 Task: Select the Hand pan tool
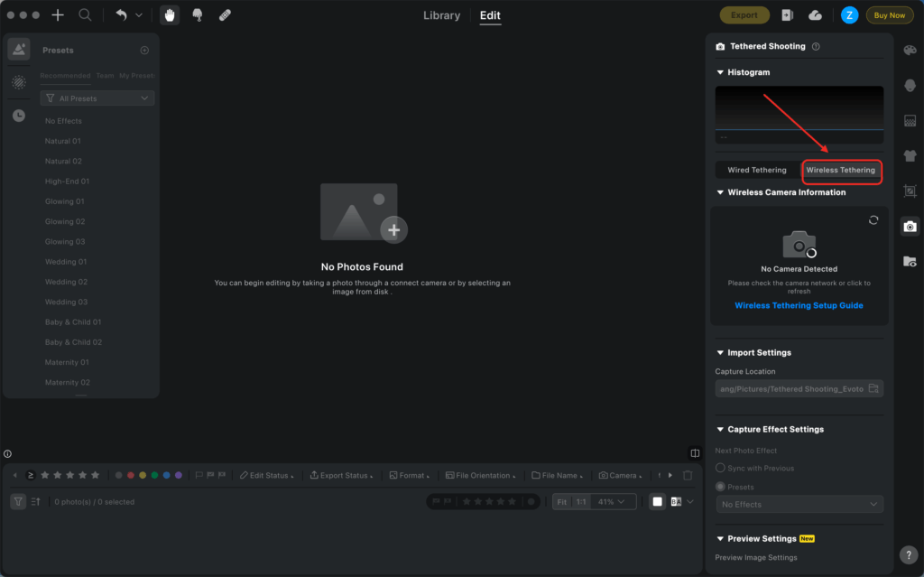click(x=169, y=15)
